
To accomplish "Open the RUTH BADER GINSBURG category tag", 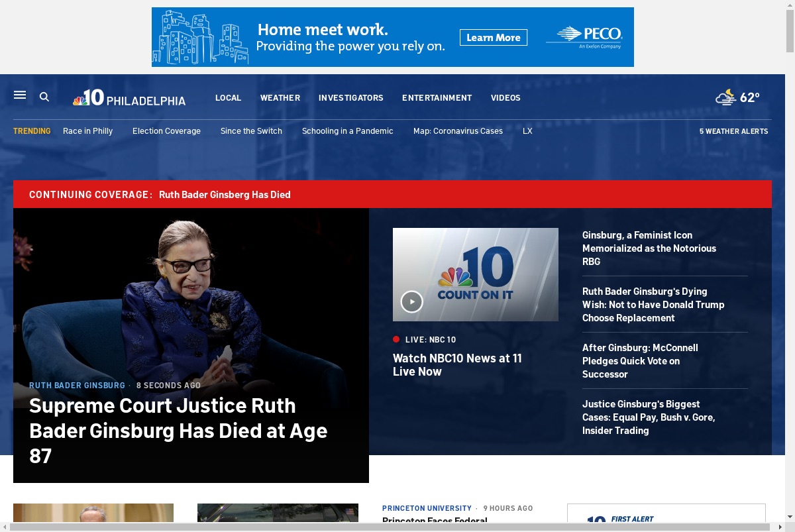I will click(77, 385).
